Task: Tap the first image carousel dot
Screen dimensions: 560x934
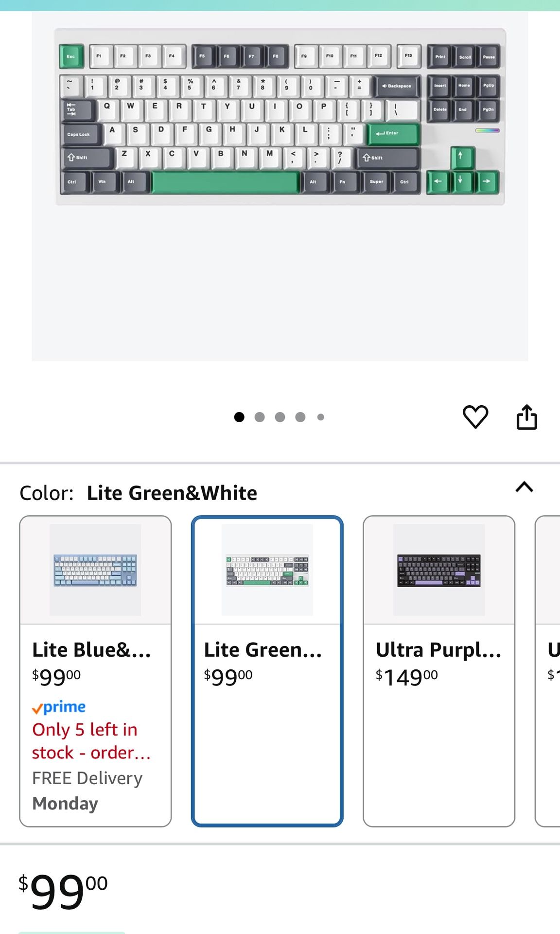Action: tap(239, 417)
